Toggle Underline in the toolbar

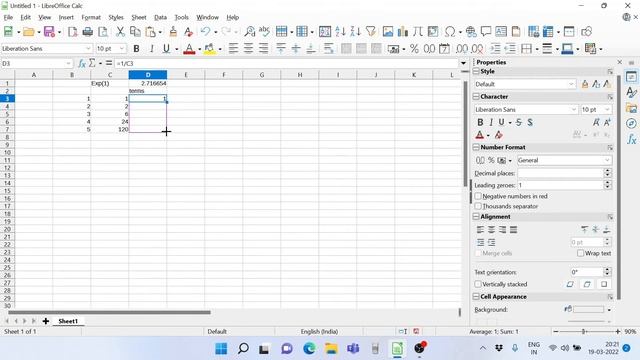(166, 49)
